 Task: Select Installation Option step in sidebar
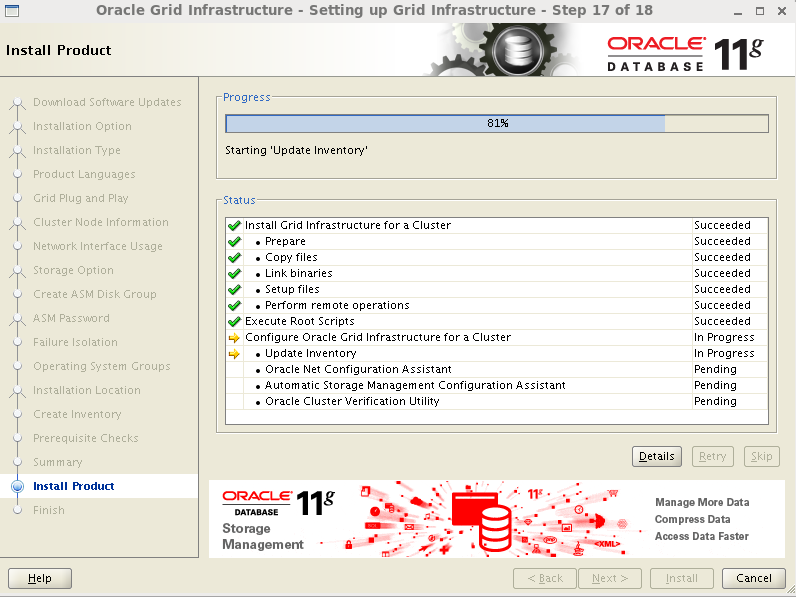click(82, 126)
